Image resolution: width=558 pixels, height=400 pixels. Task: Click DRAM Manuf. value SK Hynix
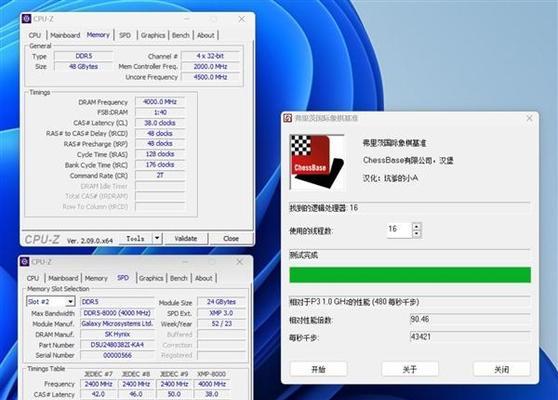coord(117,334)
